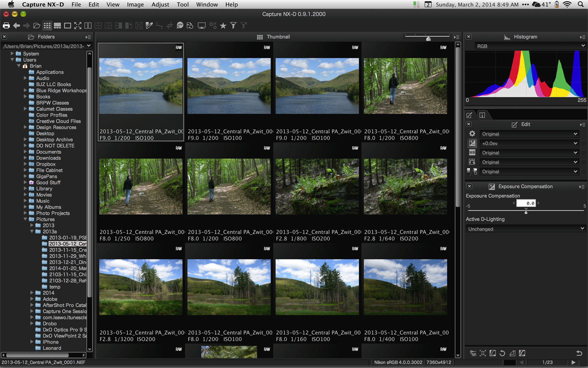Screen dimensions: 588x368
Task: Go back with the left arrow toolbar icon
Action: (x=16, y=26)
